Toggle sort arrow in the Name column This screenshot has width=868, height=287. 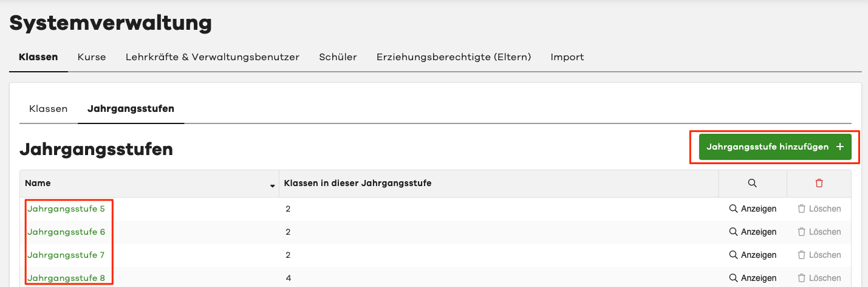point(272,184)
